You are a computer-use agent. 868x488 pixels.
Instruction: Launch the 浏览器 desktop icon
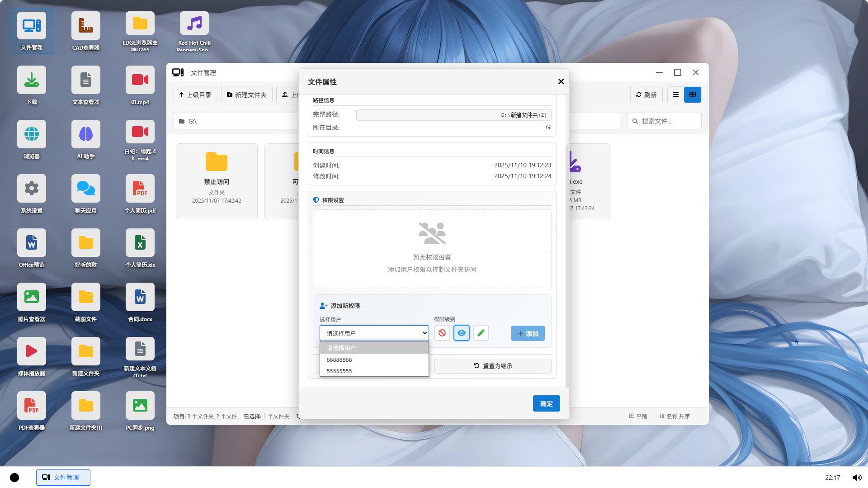click(32, 140)
